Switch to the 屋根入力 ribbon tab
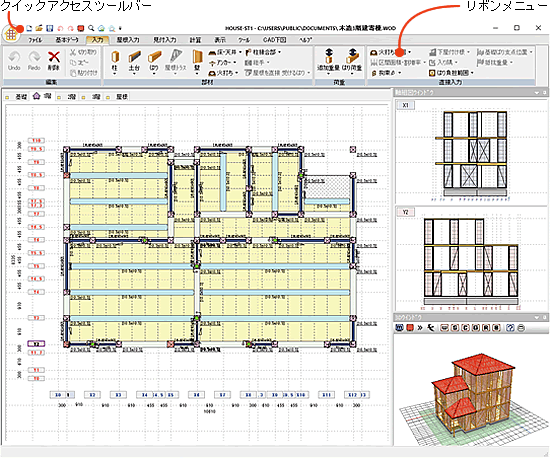The width and height of the screenshot is (550, 458). (128, 40)
